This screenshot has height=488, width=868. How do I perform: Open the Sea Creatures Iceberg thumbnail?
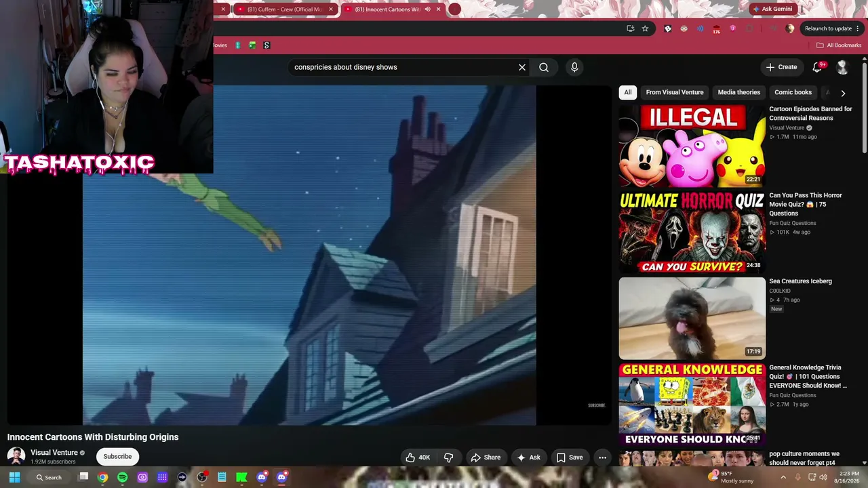click(692, 318)
